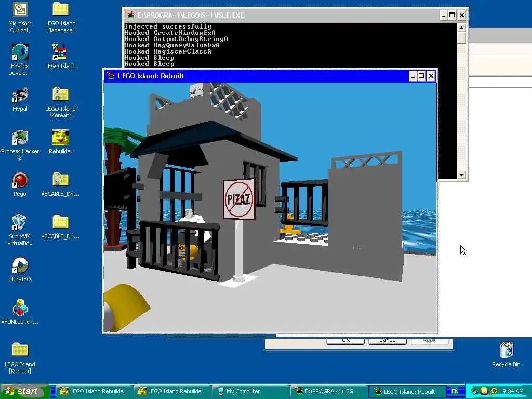Screen dimensions: 532x399
Task: Click LEGO Island: Rebuilt taskbar button
Action: [x=406, y=391]
